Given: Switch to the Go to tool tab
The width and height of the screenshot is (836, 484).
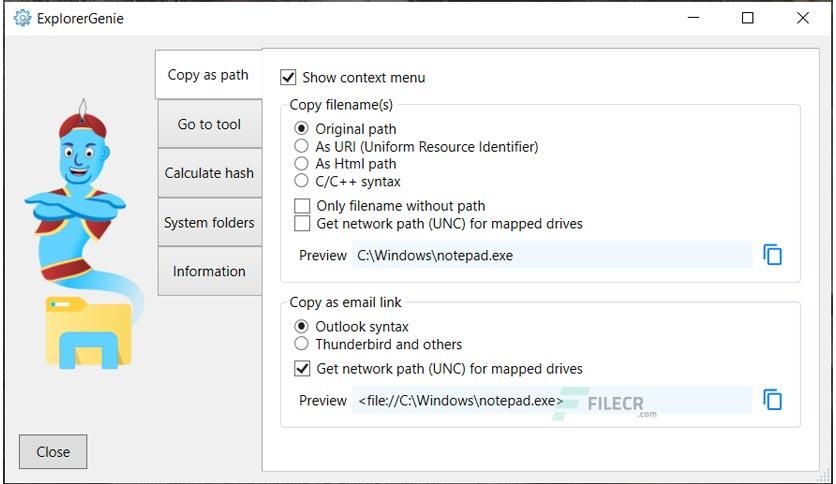Looking at the screenshot, I should click(210, 124).
